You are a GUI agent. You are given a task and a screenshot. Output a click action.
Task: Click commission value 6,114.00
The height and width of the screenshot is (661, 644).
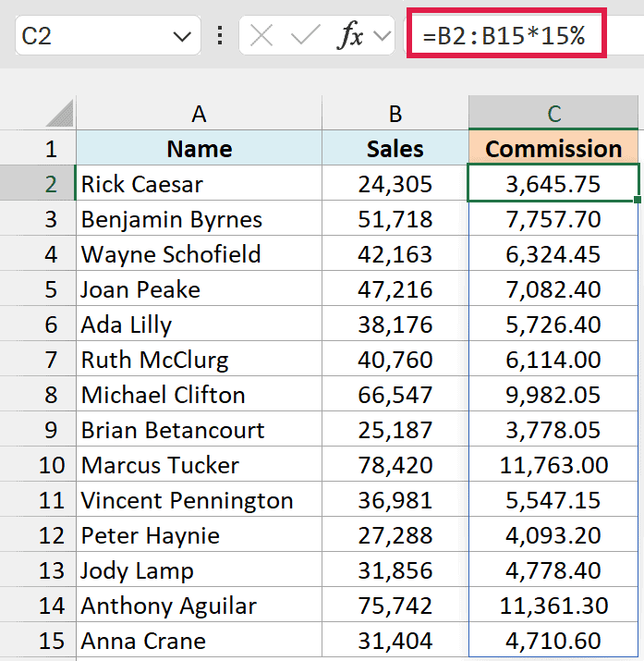click(x=553, y=359)
